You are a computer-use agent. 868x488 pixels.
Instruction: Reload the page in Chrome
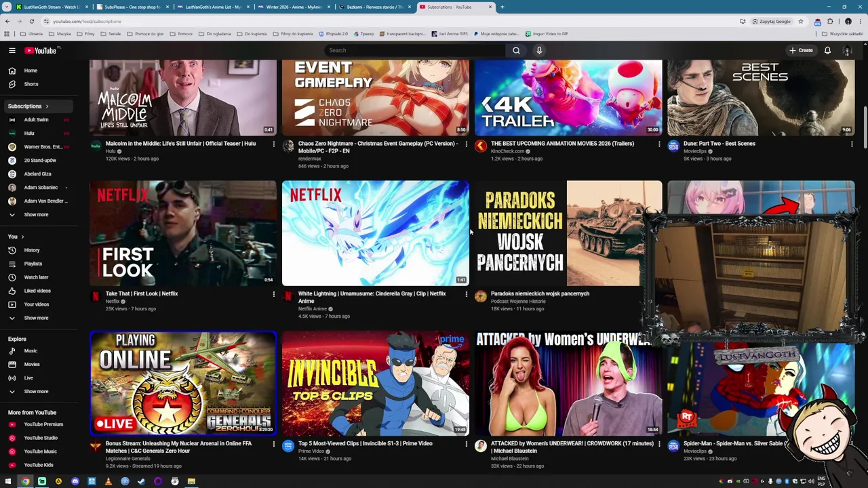[x=31, y=21]
